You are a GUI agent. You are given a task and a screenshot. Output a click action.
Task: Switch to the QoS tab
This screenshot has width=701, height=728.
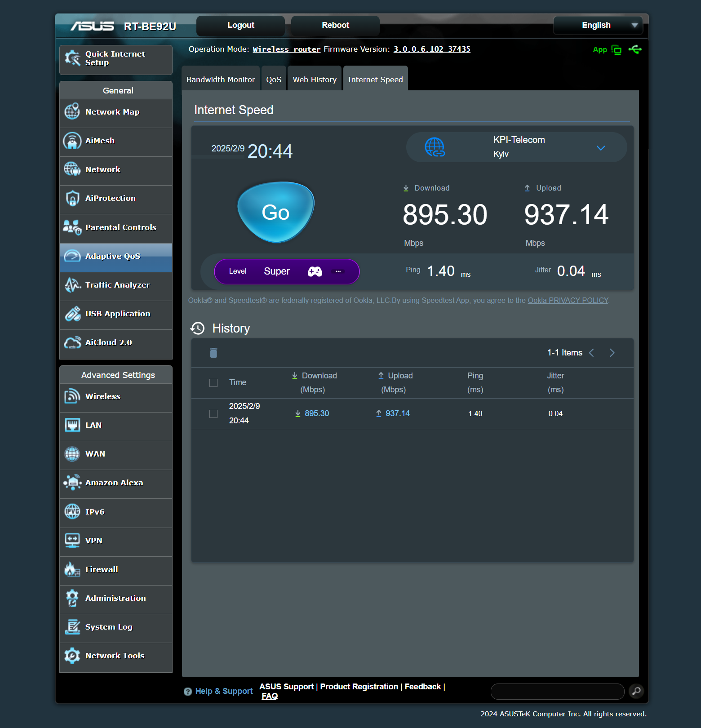click(274, 79)
